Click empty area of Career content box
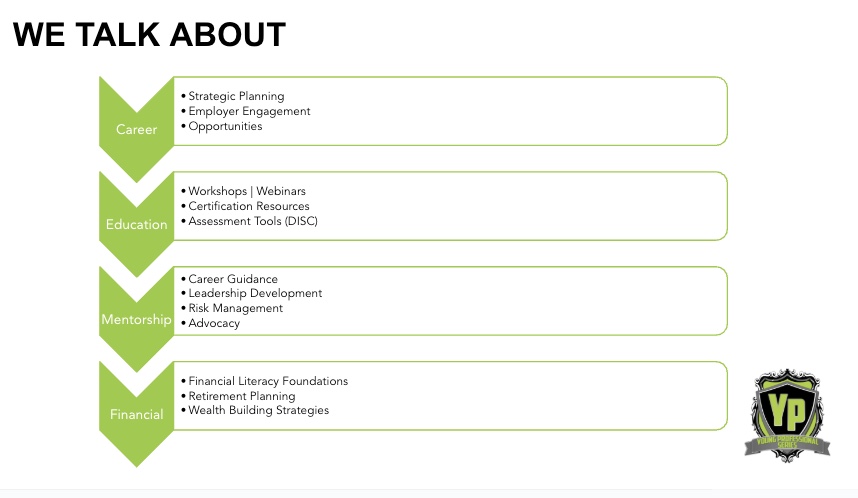 (520, 111)
